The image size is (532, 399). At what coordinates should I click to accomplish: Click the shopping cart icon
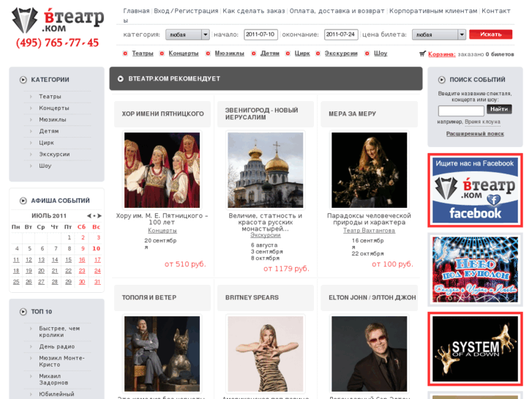coord(422,53)
